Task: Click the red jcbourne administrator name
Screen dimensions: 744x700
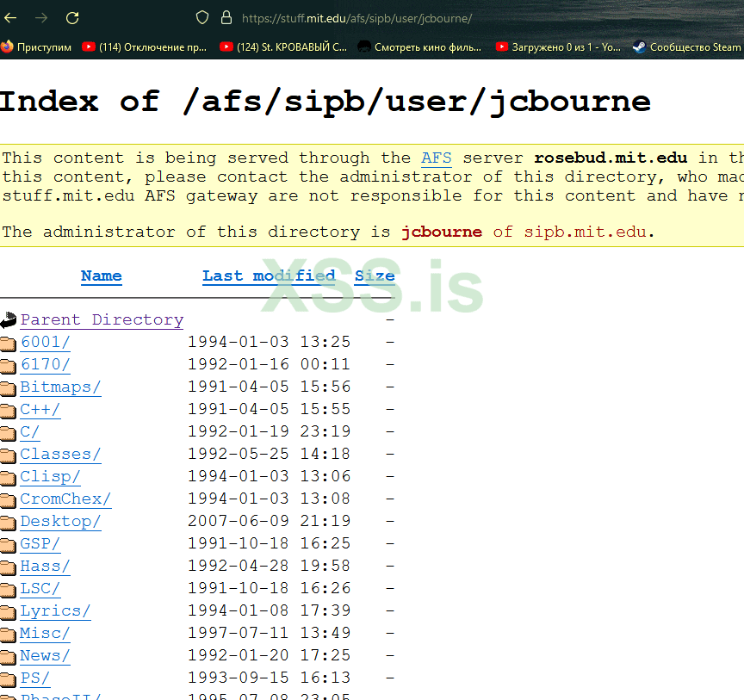Action: [x=442, y=232]
